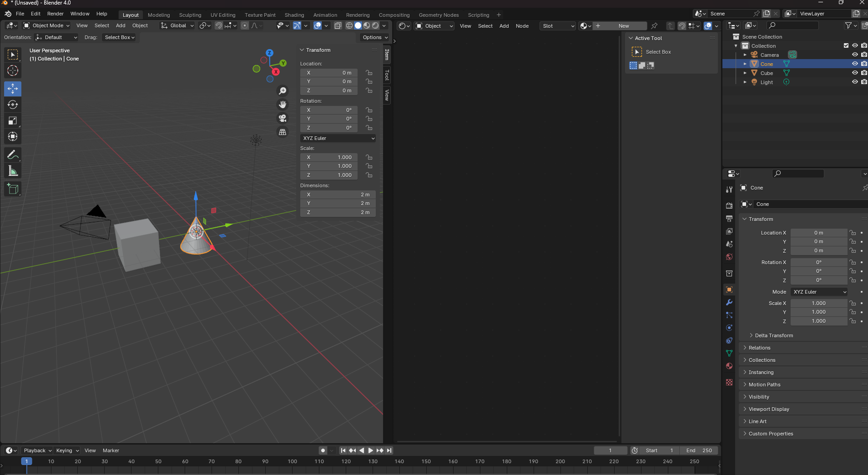Switch to the Sculpting workspace tab

click(x=190, y=15)
